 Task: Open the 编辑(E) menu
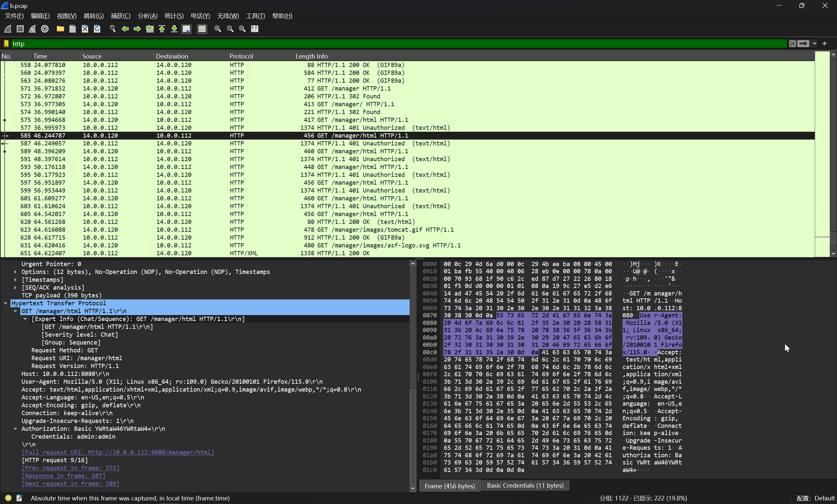(40, 16)
